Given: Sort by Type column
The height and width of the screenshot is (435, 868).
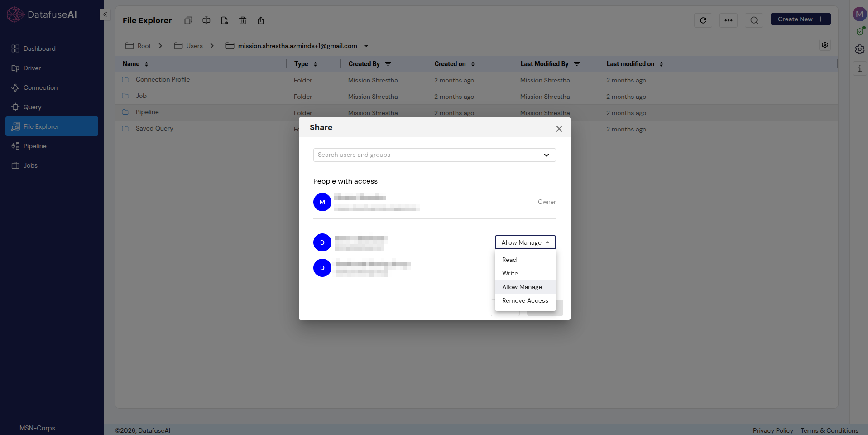Looking at the screenshot, I should pos(315,64).
